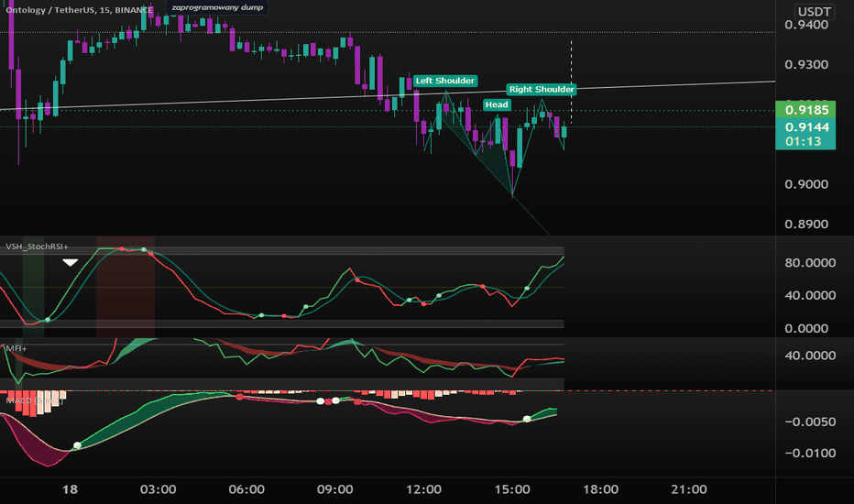This screenshot has height=504, width=854.
Task: Click the 0.9000 price axis label
Action: [x=806, y=184]
